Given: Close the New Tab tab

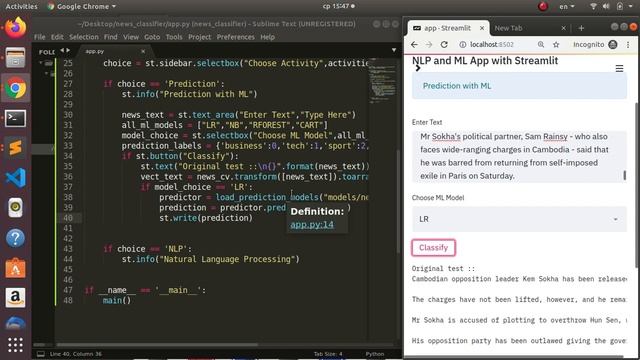Looking at the screenshot, I should pos(563,28).
